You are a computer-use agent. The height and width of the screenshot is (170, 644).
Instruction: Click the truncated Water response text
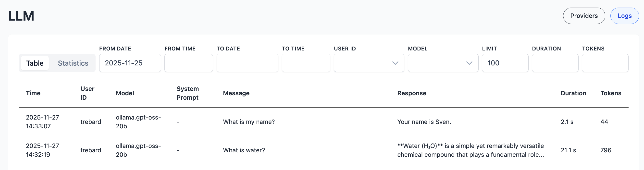(470, 150)
